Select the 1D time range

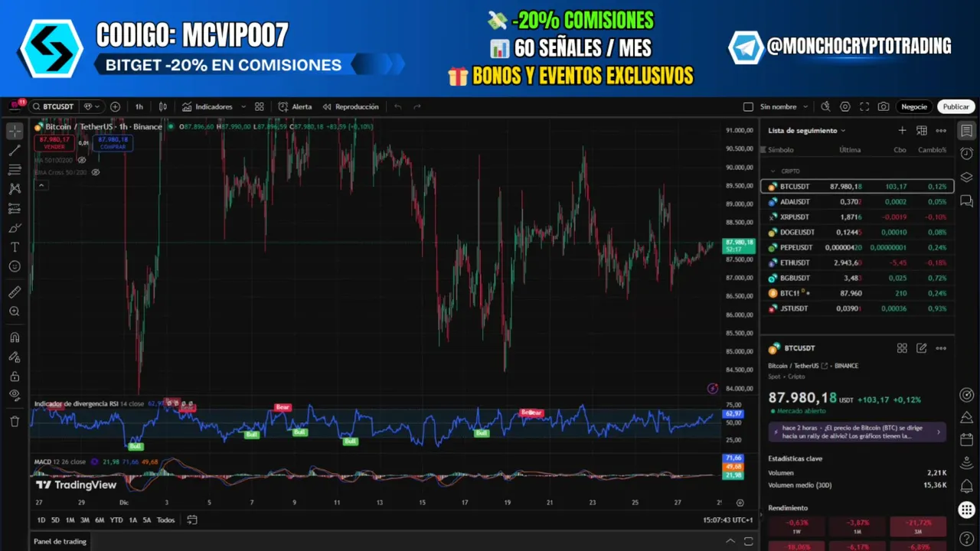point(41,520)
